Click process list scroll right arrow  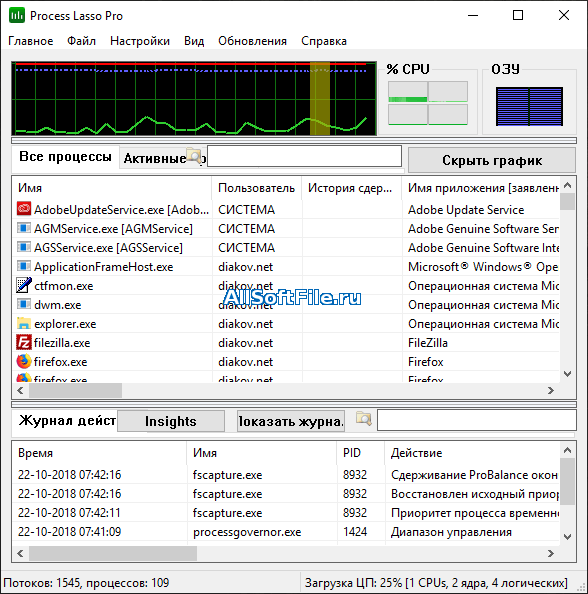551,390
